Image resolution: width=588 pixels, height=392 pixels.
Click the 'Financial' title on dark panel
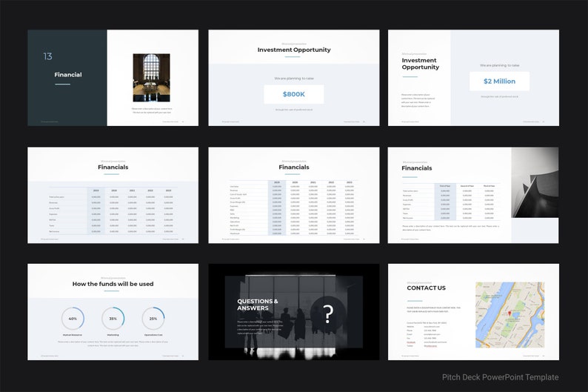coord(68,75)
